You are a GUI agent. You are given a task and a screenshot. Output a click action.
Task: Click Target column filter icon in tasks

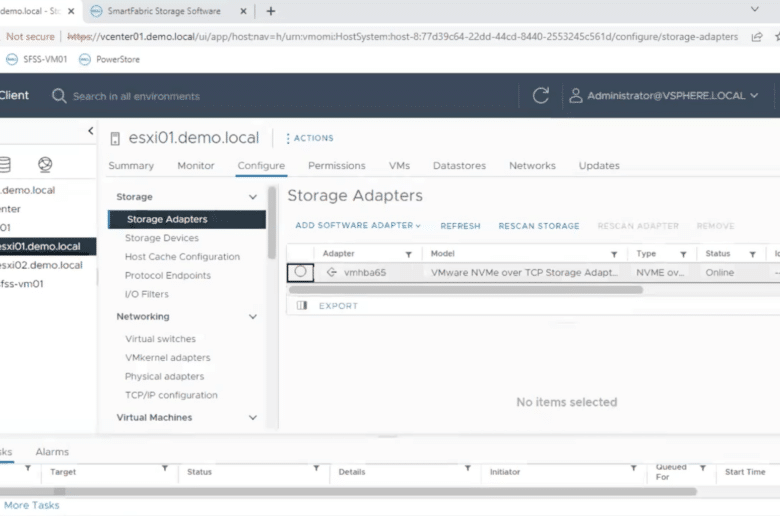[x=165, y=468]
